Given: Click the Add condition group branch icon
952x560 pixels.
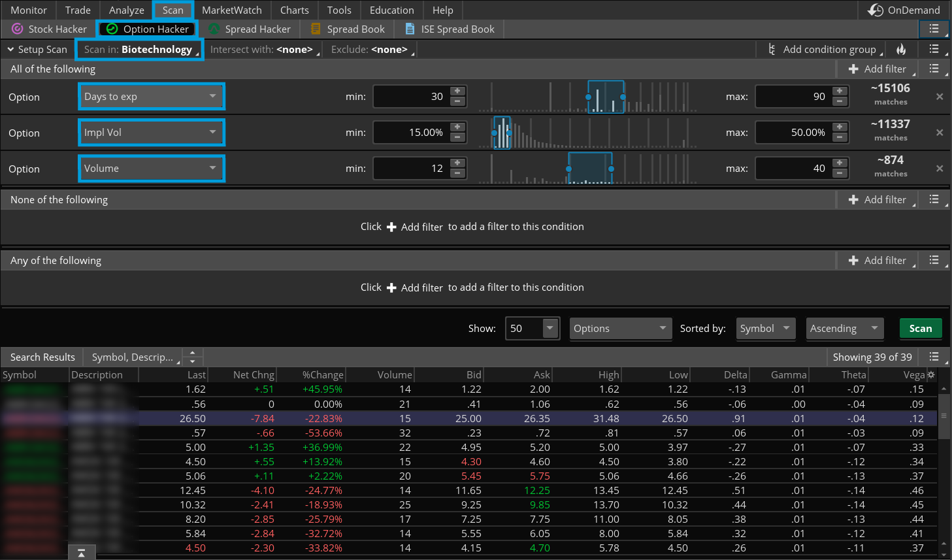Looking at the screenshot, I should (x=773, y=49).
